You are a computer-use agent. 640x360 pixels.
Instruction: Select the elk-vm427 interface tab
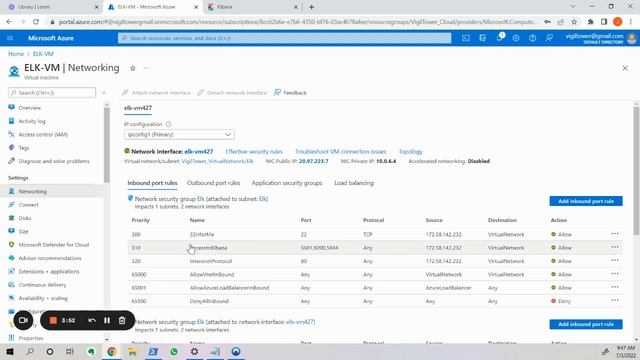[x=138, y=108]
